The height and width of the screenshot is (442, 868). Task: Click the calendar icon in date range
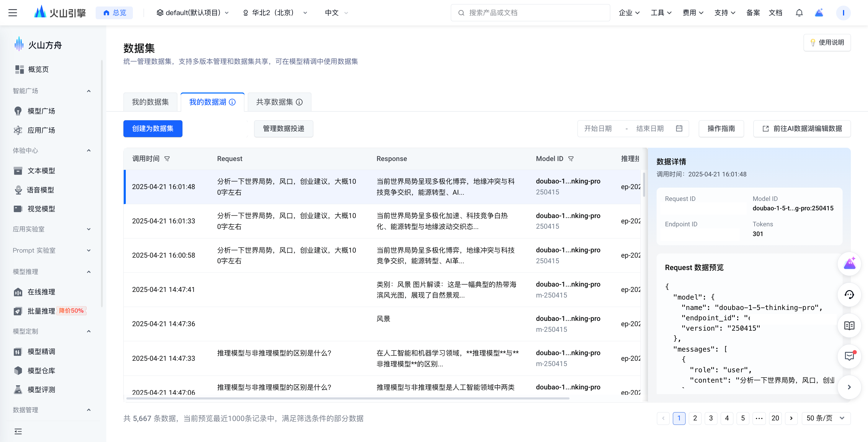point(679,129)
